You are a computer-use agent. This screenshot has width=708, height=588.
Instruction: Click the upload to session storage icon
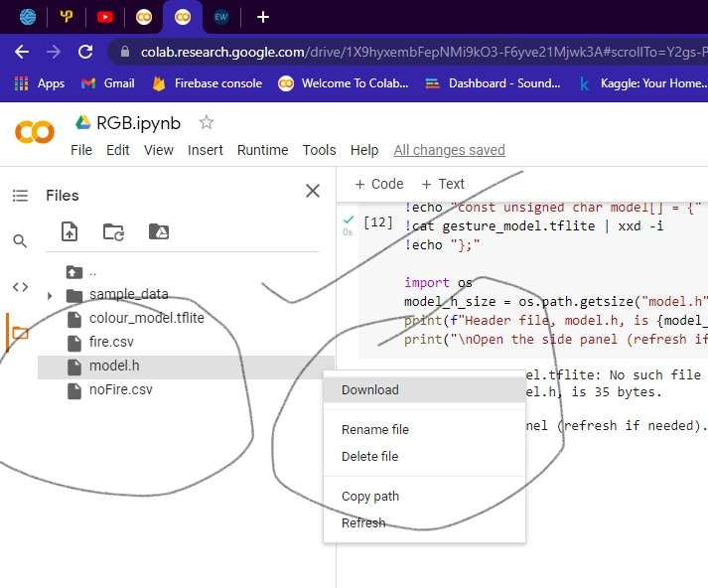click(x=70, y=231)
